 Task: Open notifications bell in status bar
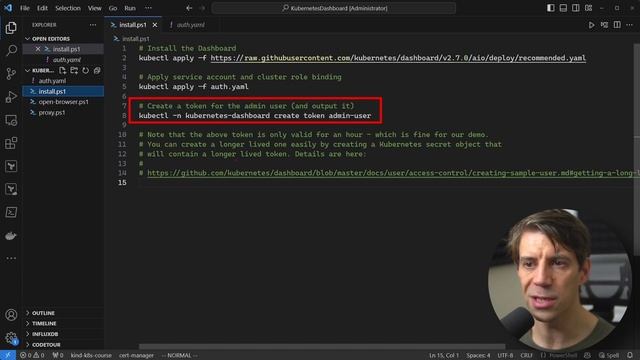[630, 355]
